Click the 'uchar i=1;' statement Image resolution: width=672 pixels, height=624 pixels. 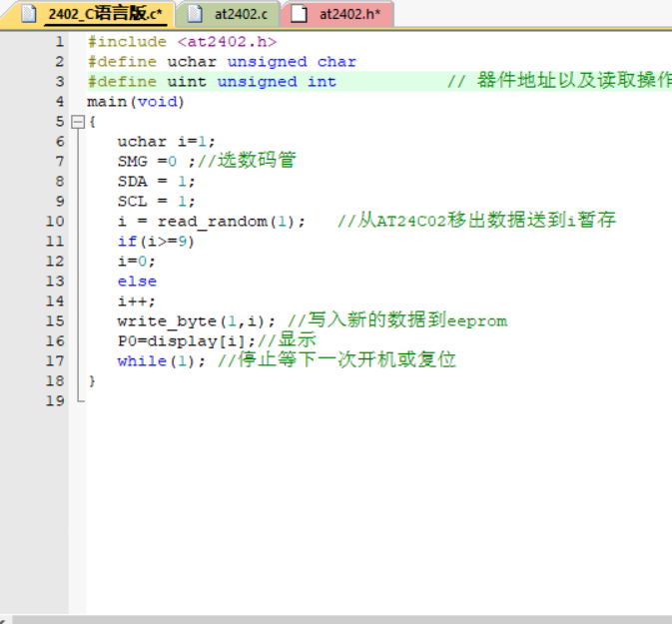coord(167,142)
